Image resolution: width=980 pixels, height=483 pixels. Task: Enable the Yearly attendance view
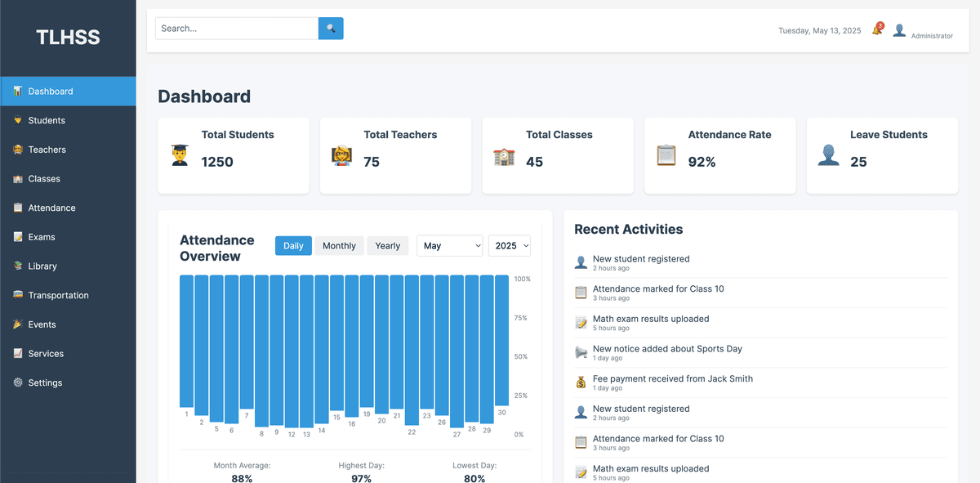[x=387, y=245]
